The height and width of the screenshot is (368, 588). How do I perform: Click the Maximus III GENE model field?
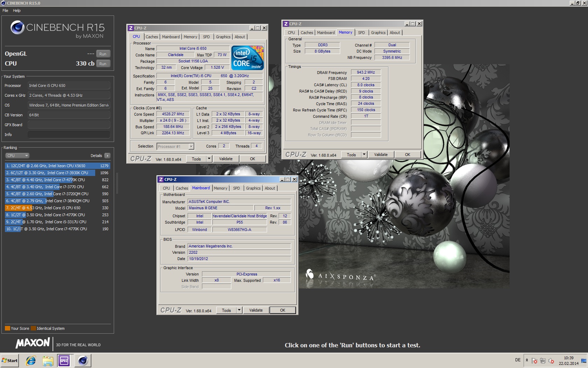tap(221, 208)
